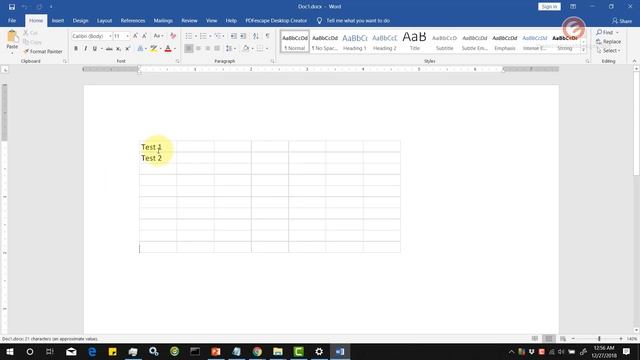
Task: Clear all formatting with the eraser icon
Action: (x=173, y=36)
